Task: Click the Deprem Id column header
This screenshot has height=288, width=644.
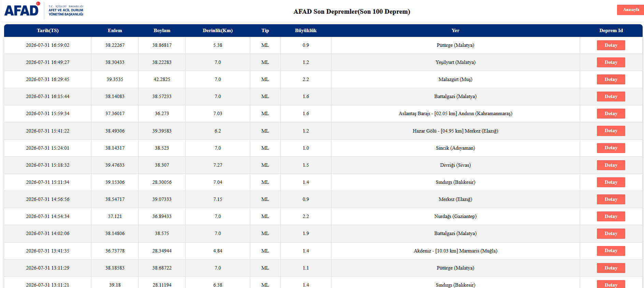Action: 611,30
